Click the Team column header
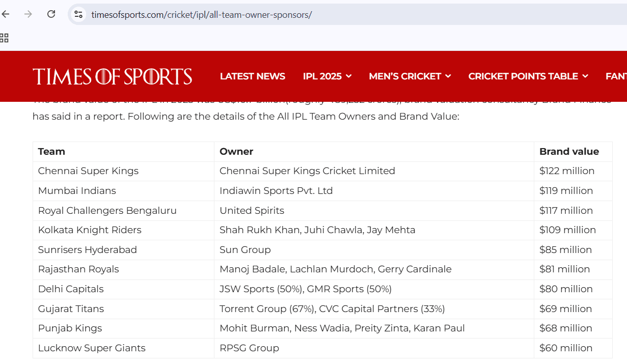 point(51,151)
